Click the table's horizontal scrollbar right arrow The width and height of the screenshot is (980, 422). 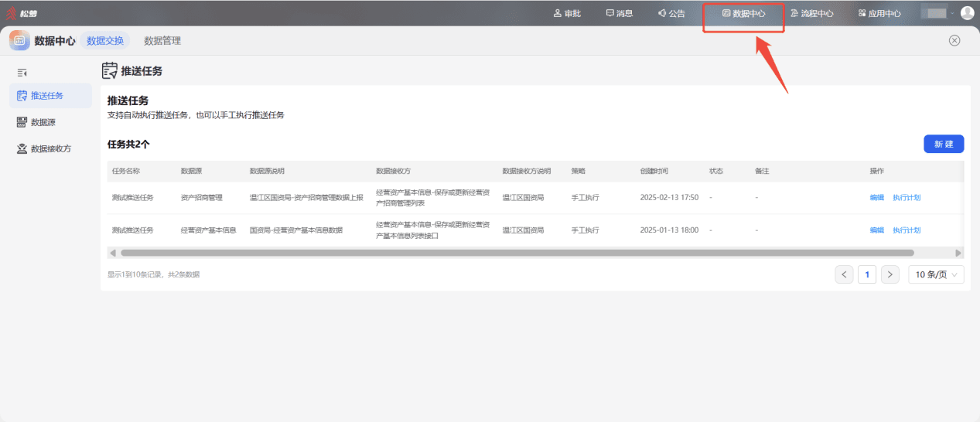(959, 253)
